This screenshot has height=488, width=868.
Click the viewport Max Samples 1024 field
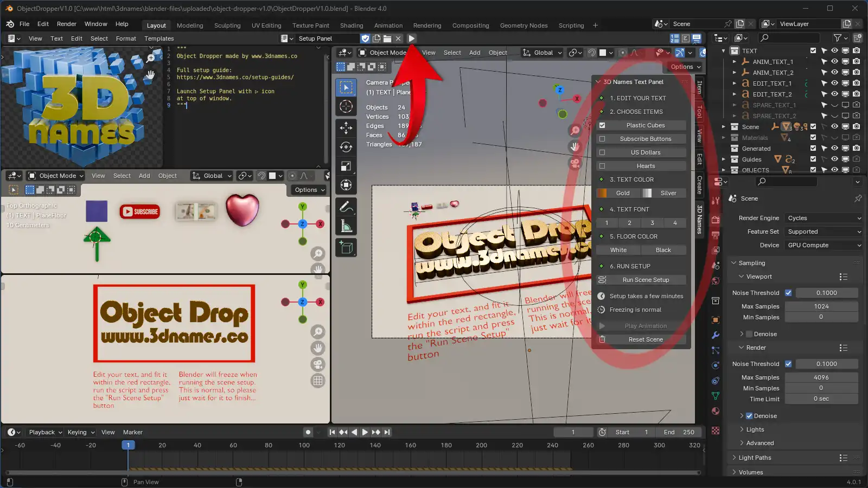tap(821, 306)
